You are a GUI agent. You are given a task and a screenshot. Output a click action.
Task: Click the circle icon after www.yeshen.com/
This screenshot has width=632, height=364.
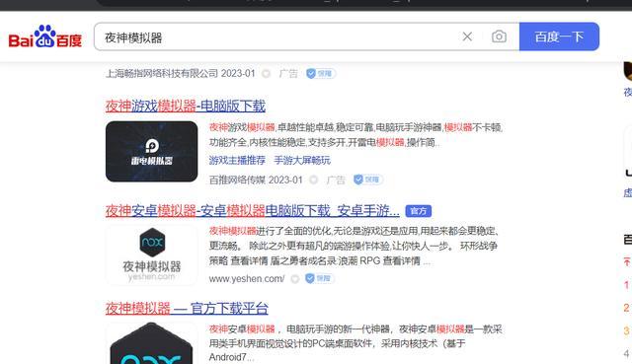pos(295,278)
